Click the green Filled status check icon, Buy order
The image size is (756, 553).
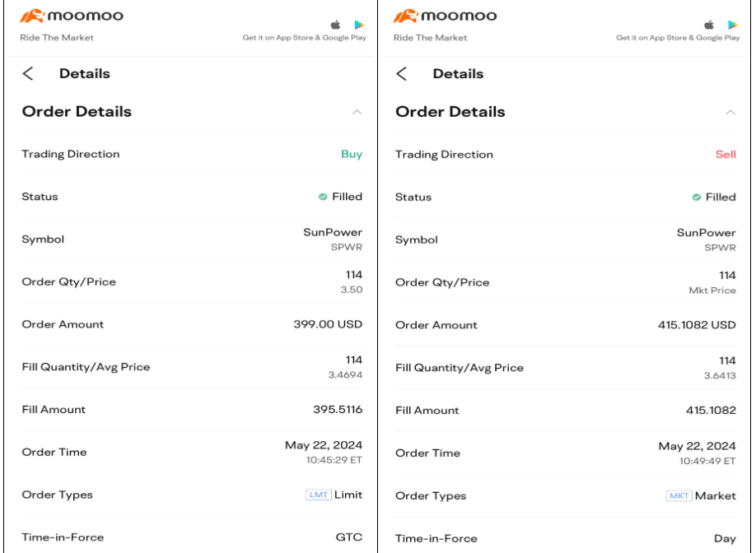[323, 197]
